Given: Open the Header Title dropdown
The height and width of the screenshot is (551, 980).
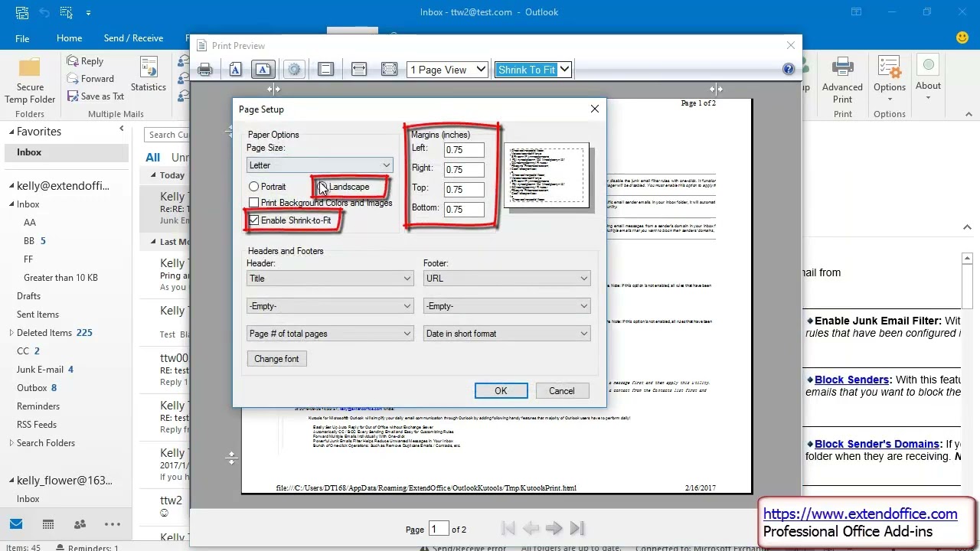Looking at the screenshot, I should point(331,279).
